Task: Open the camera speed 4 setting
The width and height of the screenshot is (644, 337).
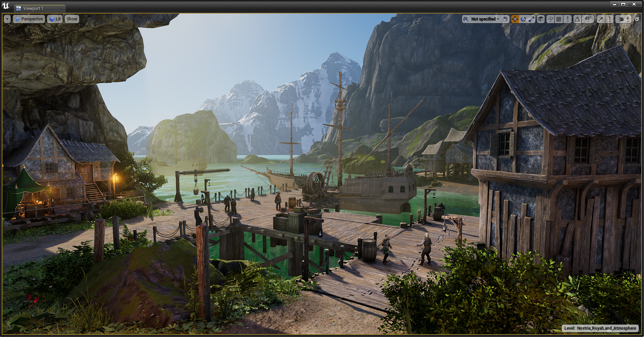Action: [623, 19]
